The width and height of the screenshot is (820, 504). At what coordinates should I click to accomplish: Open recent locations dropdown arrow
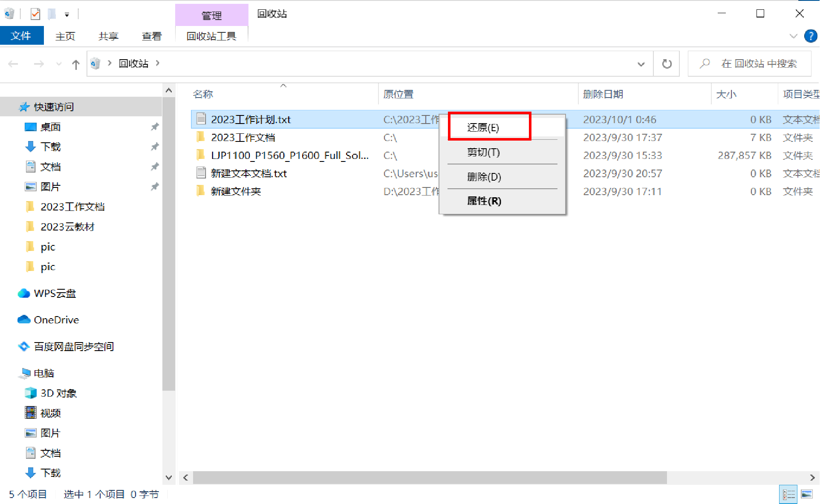point(59,64)
